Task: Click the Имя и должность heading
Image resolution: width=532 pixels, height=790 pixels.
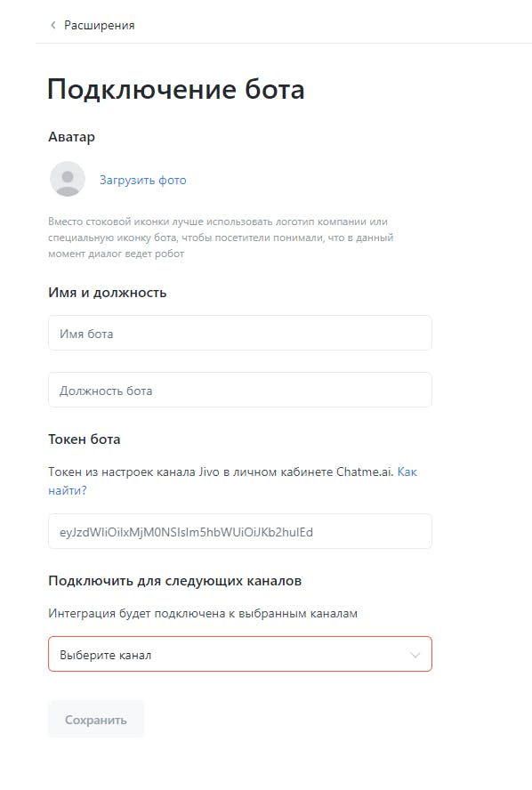Action: click(108, 293)
